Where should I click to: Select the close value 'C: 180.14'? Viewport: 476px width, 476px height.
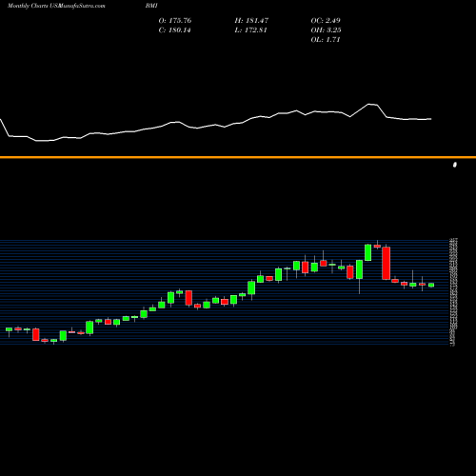[x=174, y=30]
